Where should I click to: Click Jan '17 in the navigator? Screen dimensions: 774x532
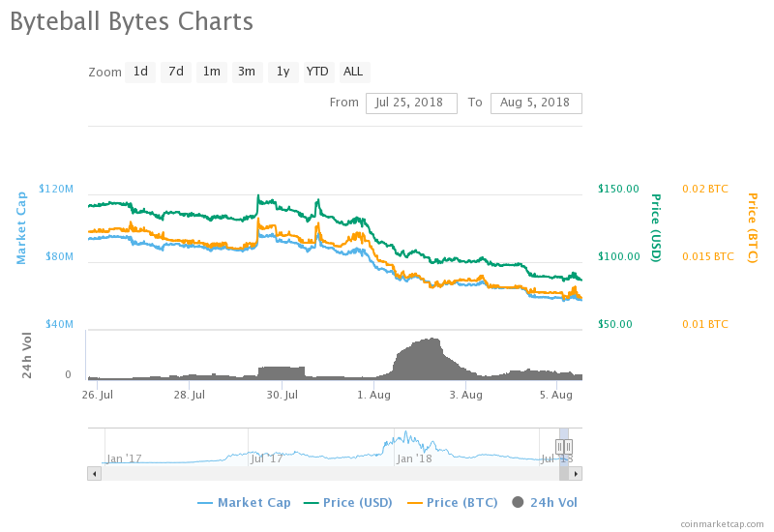125,458
